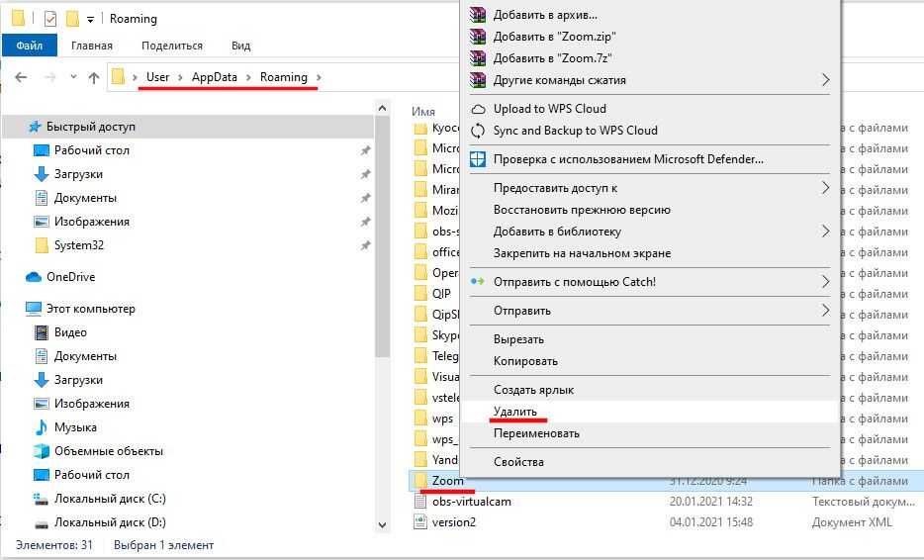Toggle the checkmark icon in title bar
924x560 pixels.
[50, 19]
